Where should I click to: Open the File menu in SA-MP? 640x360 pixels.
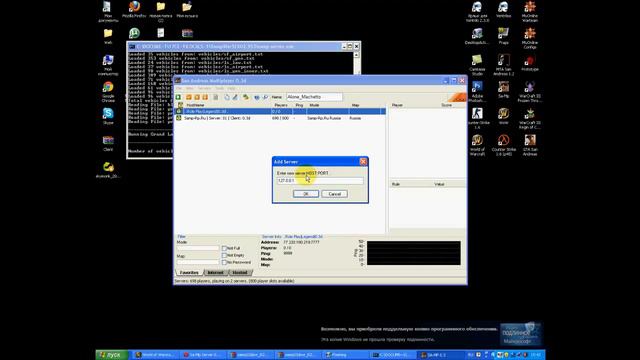tap(179, 88)
